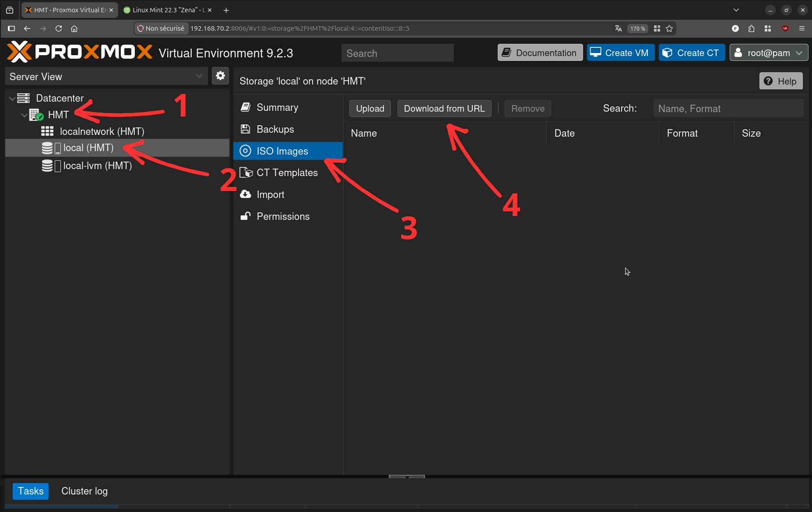Click the CT Templates file icon
This screenshot has width=812, height=512.
(x=246, y=173)
